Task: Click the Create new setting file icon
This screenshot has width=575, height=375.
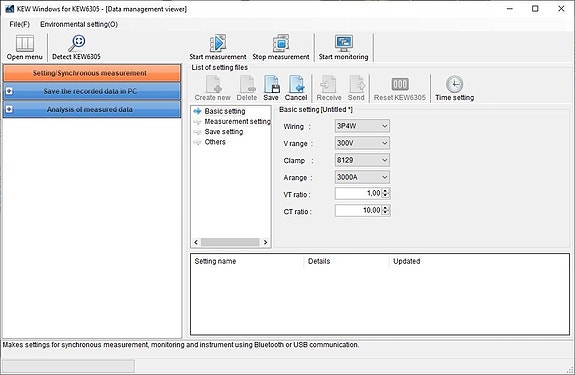Action: coord(213,84)
